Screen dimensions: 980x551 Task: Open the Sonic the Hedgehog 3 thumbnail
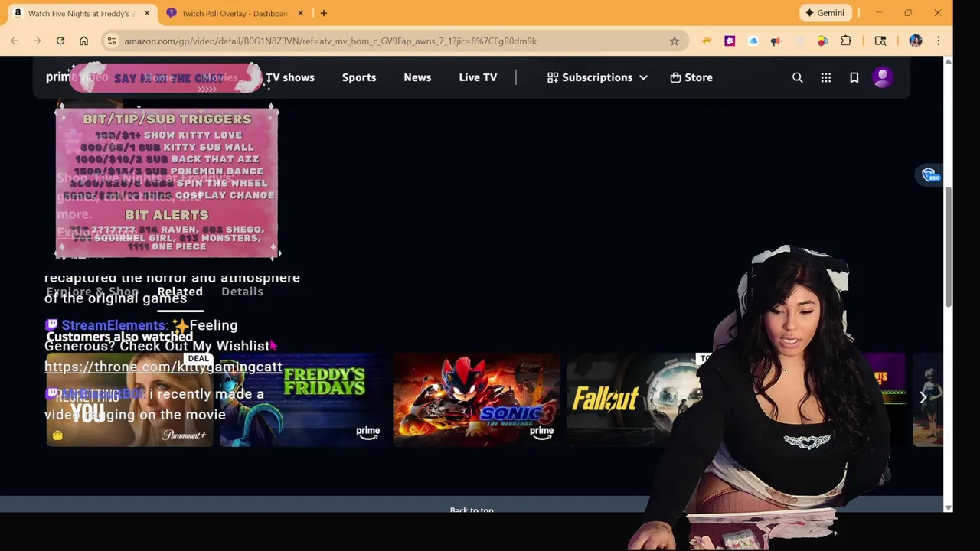476,399
